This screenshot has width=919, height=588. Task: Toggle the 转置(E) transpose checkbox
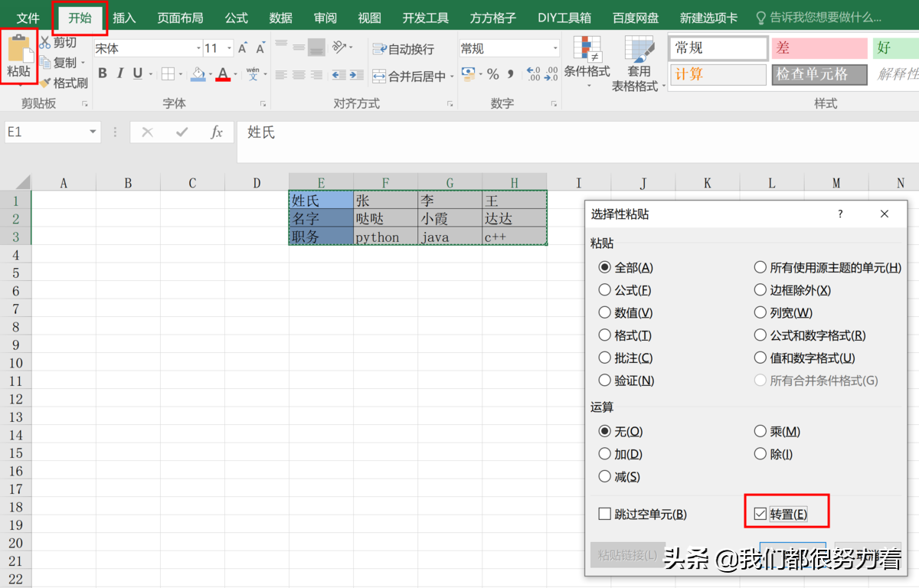pos(781,514)
